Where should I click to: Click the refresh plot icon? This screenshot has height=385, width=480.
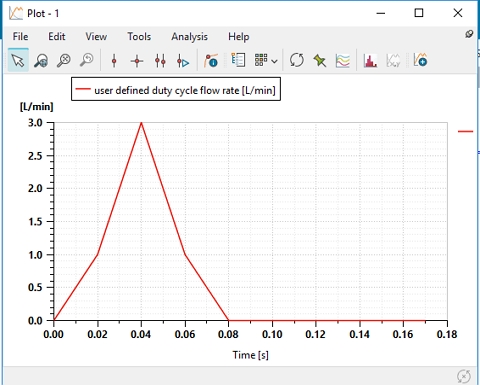tap(297, 60)
